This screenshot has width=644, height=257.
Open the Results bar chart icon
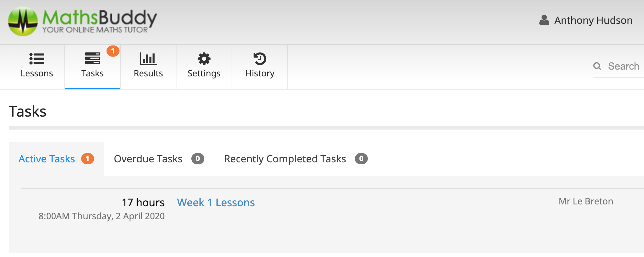pyautogui.click(x=148, y=58)
